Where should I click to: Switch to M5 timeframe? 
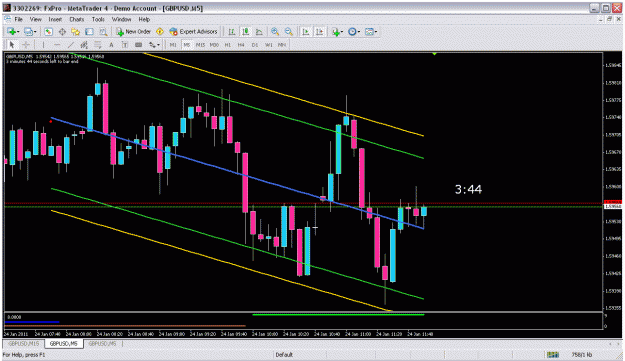pyautogui.click(x=187, y=45)
